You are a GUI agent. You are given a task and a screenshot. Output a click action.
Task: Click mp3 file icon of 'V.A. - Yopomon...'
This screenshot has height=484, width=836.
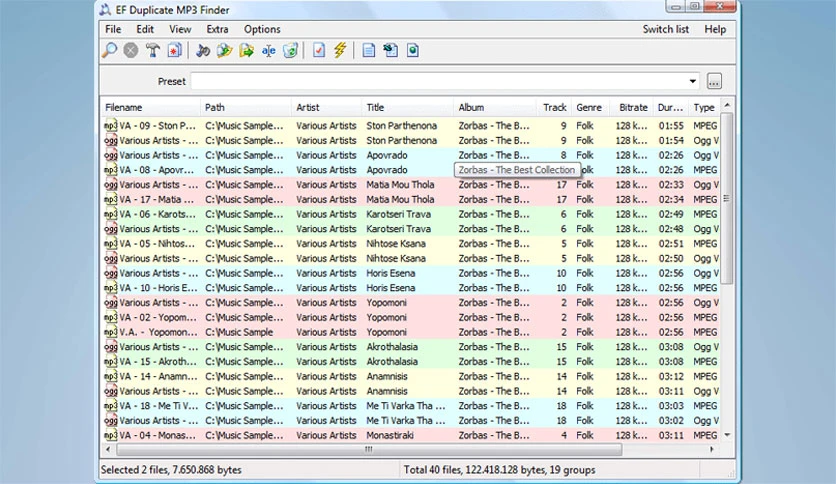pyautogui.click(x=110, y=332)
